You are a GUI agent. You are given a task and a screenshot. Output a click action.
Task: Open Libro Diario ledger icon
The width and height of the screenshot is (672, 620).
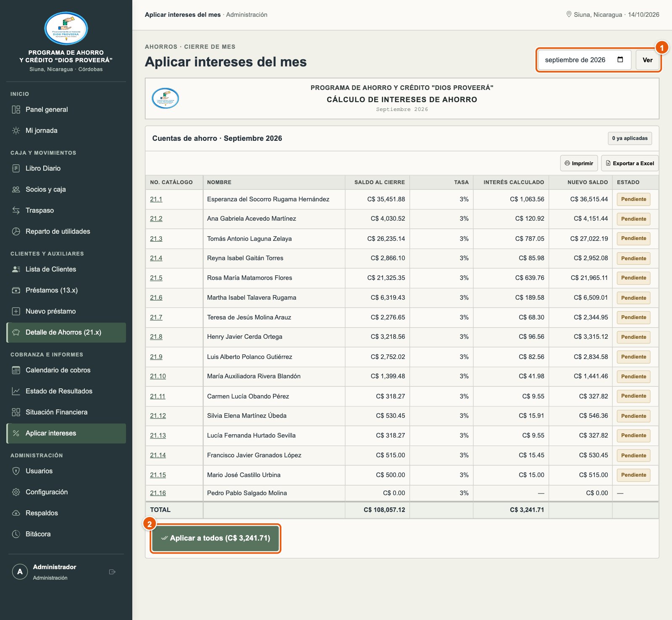click(x=16, y=169)
